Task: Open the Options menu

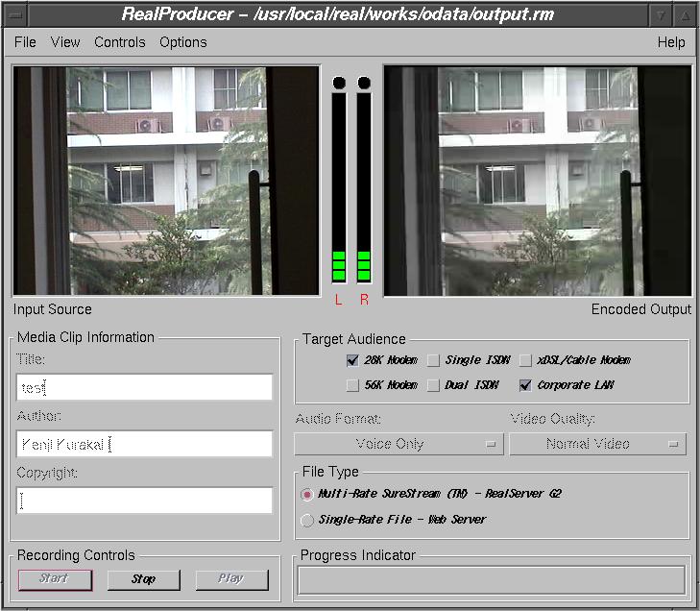Action: point(183,42)
